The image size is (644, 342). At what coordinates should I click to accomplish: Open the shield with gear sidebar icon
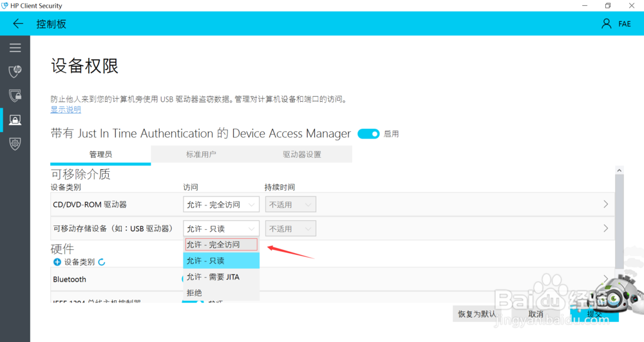point(15,144)
